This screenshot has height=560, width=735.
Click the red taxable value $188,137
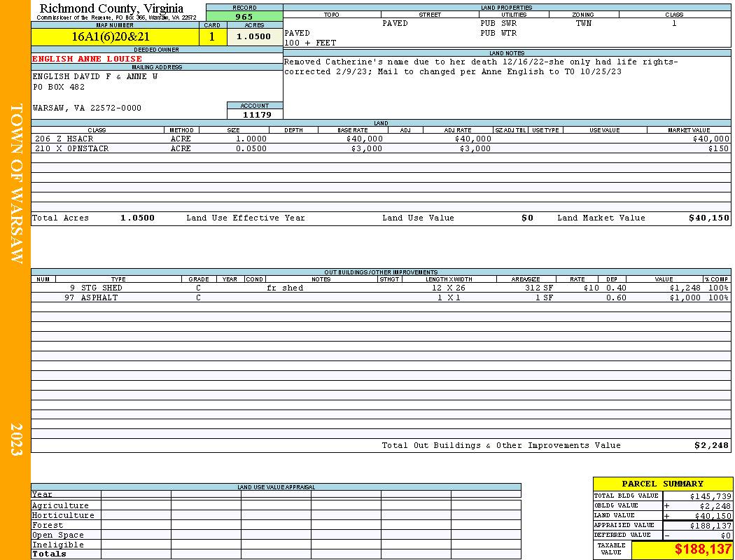pyautogui.click(x=702, y=549)
